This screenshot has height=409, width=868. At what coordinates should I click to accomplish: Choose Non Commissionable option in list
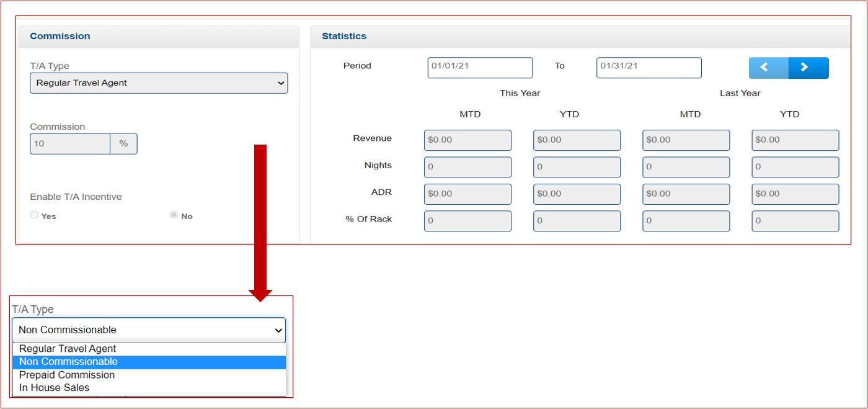[x=68, y=362]
